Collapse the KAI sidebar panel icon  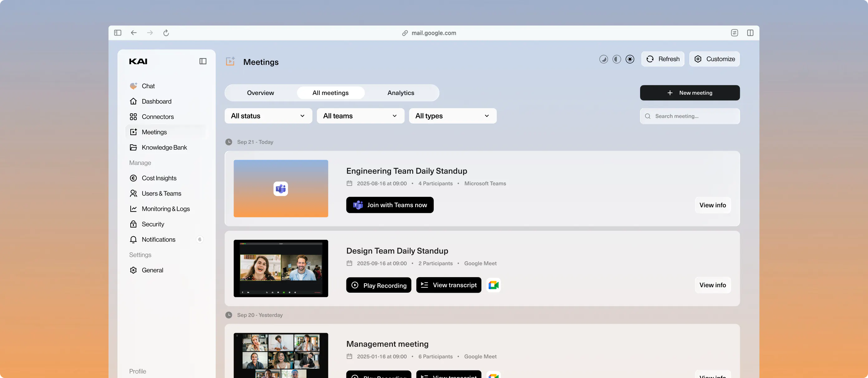pyautogui.click(x=203, y=61)
